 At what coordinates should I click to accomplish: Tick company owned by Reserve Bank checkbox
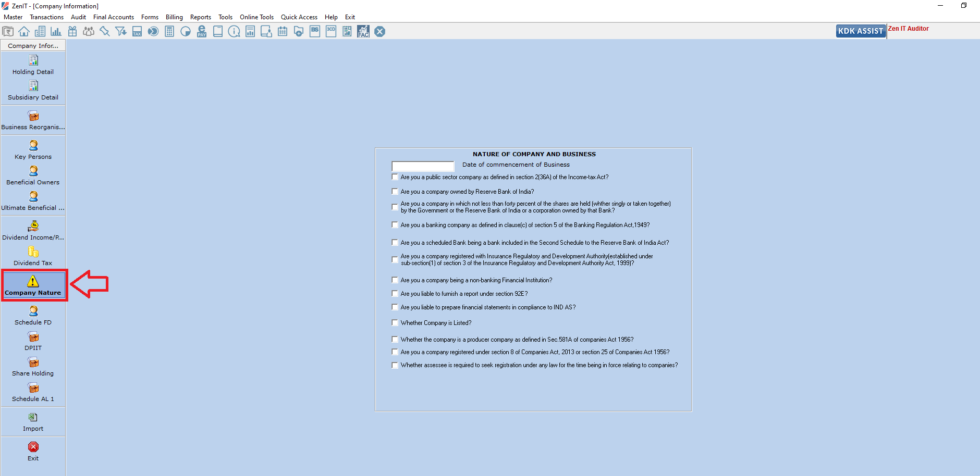(x=395, y=192)
